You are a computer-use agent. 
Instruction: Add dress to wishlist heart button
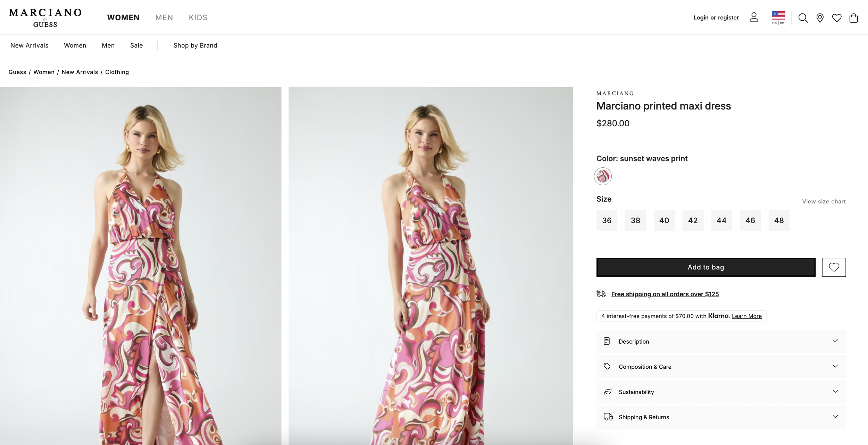click(x=834, y=267)
